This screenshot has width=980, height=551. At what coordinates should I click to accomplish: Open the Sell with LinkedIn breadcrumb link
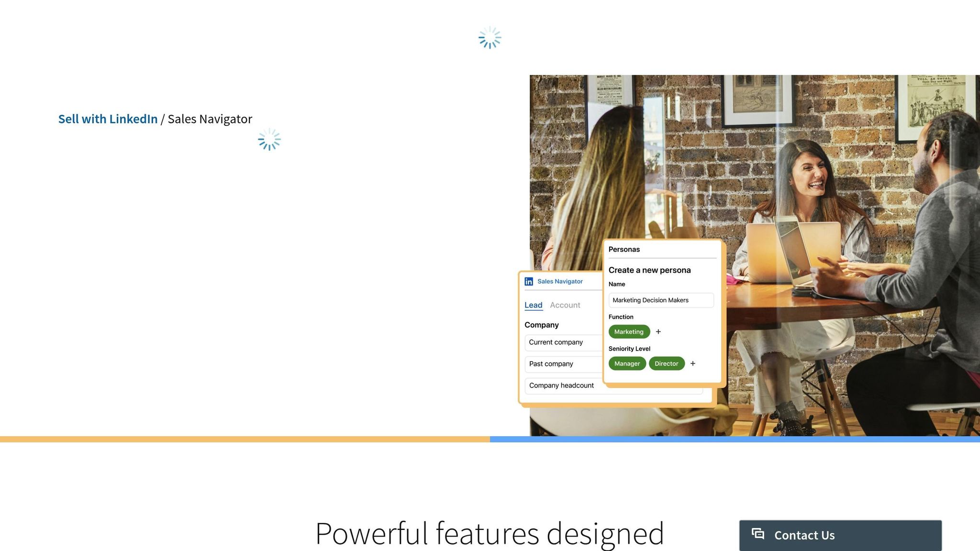(x=108, y=119)
